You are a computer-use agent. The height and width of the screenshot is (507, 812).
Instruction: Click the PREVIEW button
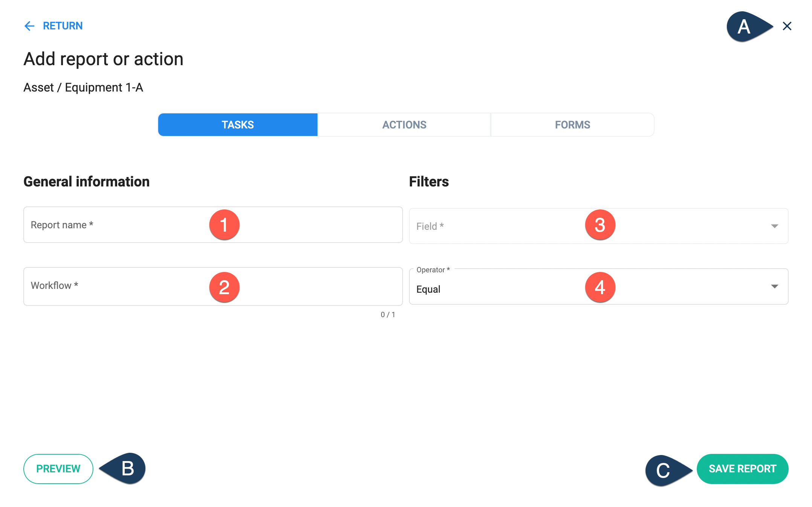(58, 469)
